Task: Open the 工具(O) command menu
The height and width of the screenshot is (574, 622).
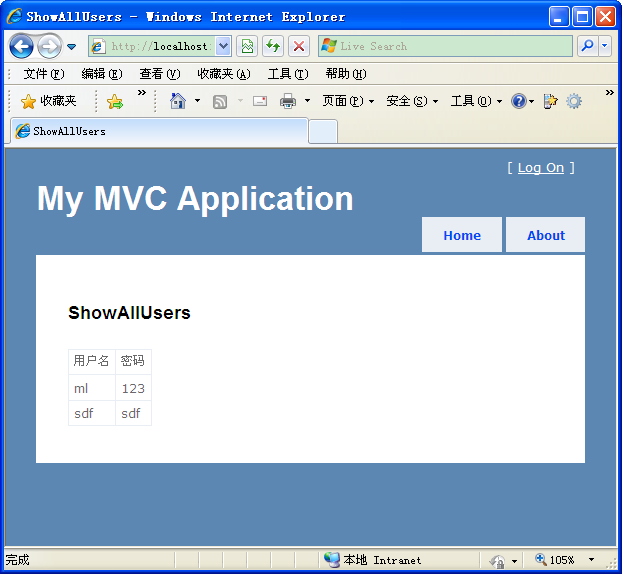Action: point(476,101)
